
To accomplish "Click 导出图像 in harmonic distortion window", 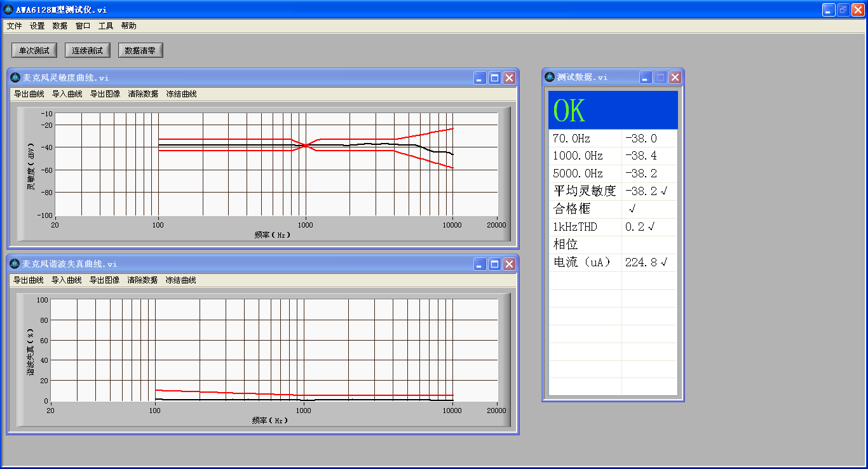I will point(104,280).
